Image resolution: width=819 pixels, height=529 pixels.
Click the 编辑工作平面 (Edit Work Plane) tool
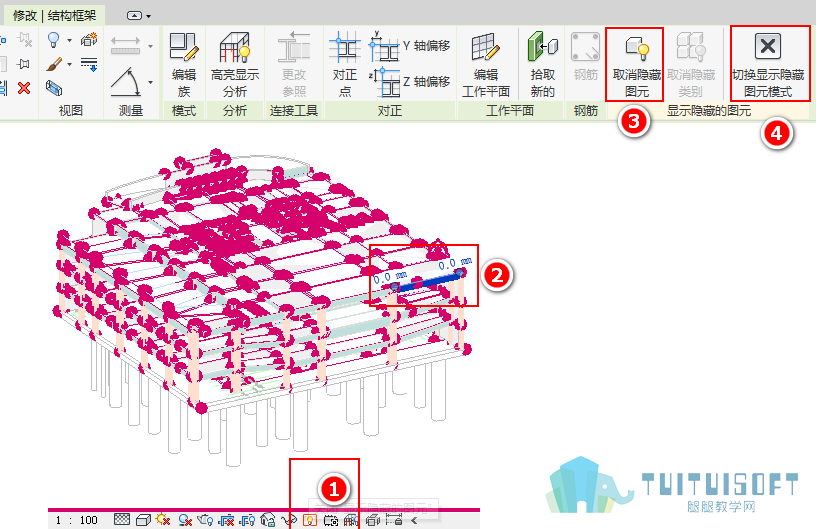pos(486,65)
